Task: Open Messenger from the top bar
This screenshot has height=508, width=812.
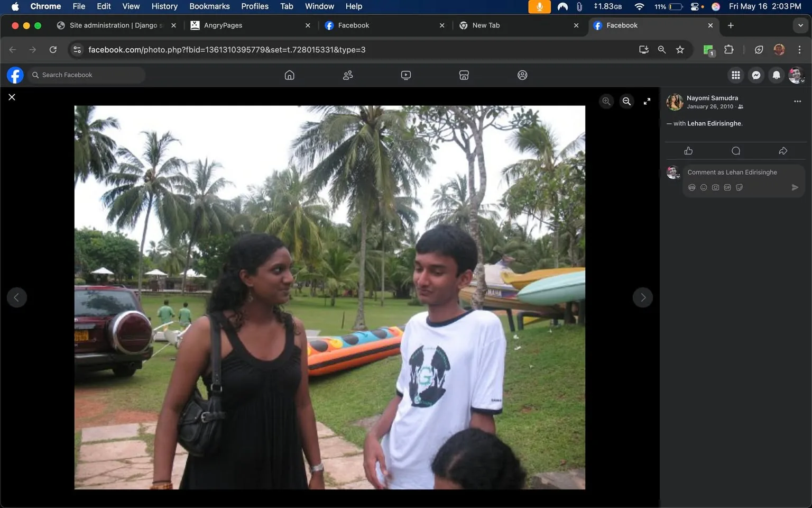Action: pyautogui.click(x=756, y=75)
